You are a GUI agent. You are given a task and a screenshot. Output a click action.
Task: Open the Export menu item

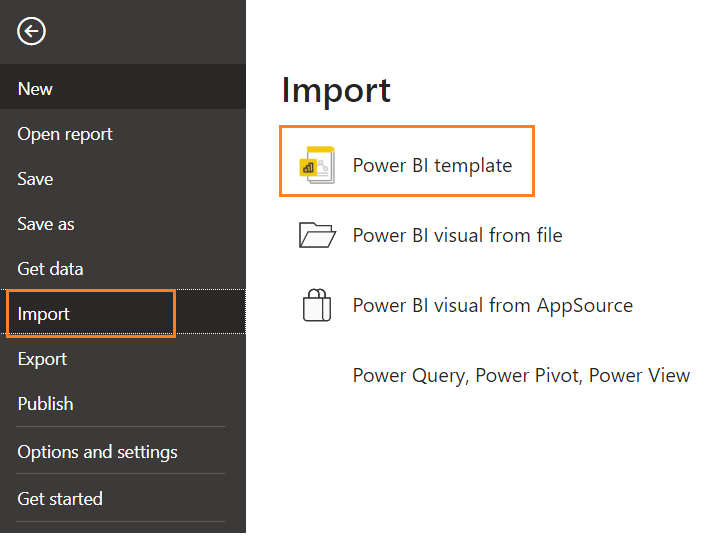tap(42, 359)
